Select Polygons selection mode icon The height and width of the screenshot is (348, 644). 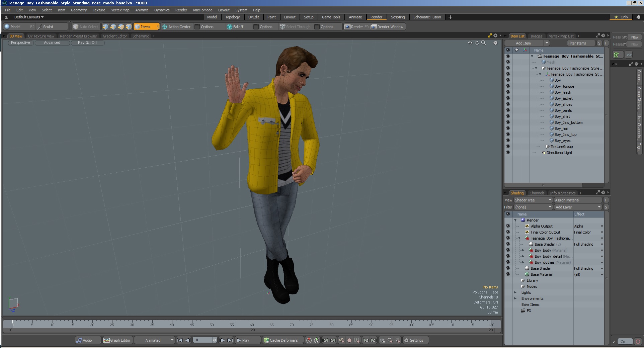(x=121, y=27)
